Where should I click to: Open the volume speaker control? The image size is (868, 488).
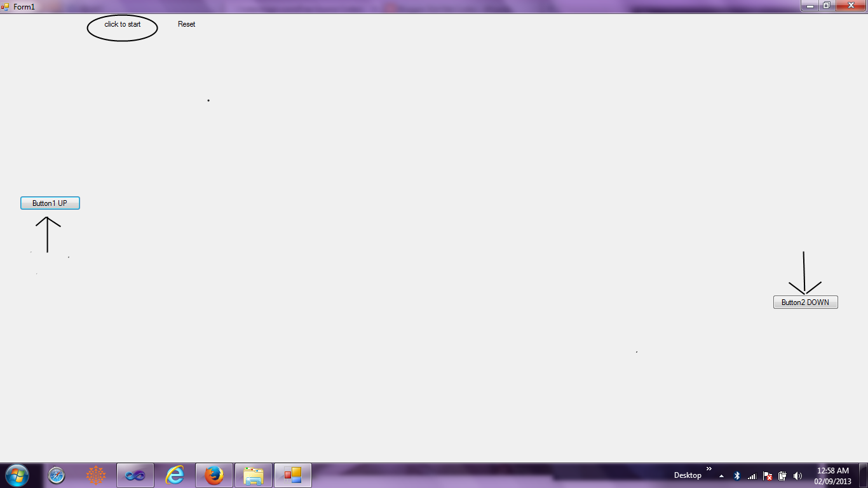pos(799,475)
